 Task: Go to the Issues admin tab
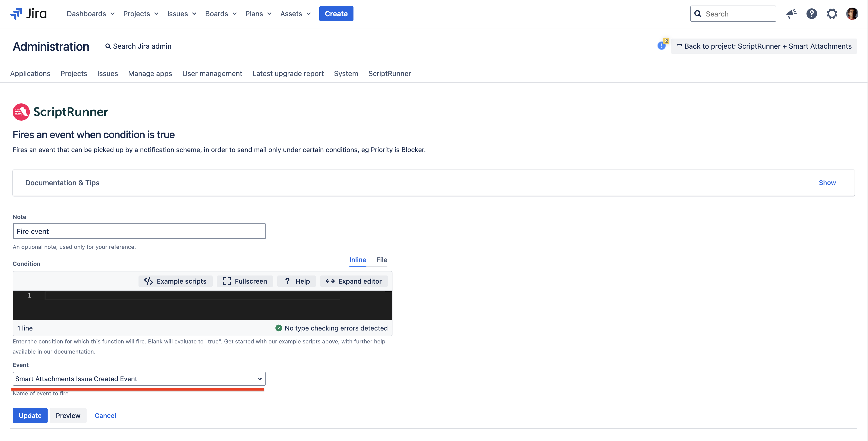(108, 73)
